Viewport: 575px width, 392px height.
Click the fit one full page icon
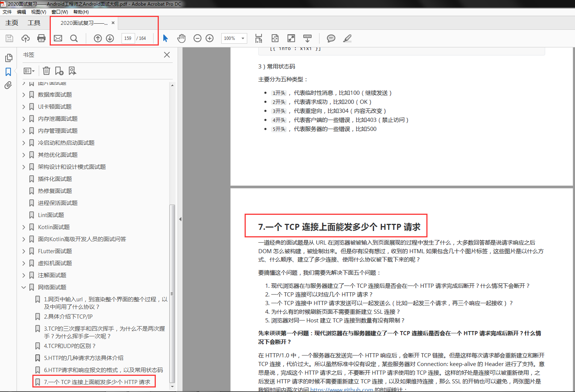275,38
